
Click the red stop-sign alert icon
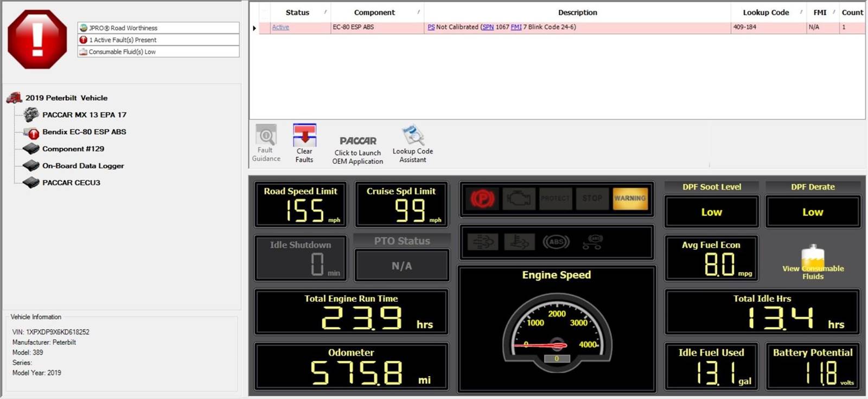tap(37, 39)
